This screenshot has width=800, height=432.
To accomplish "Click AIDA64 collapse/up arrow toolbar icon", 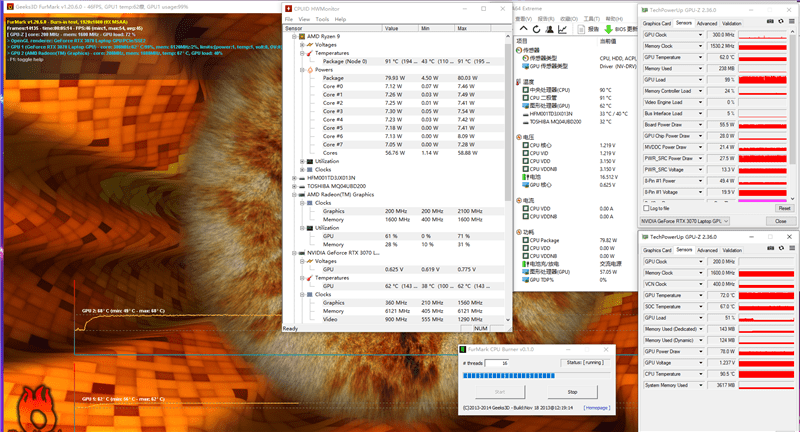I will pos(523,29).
